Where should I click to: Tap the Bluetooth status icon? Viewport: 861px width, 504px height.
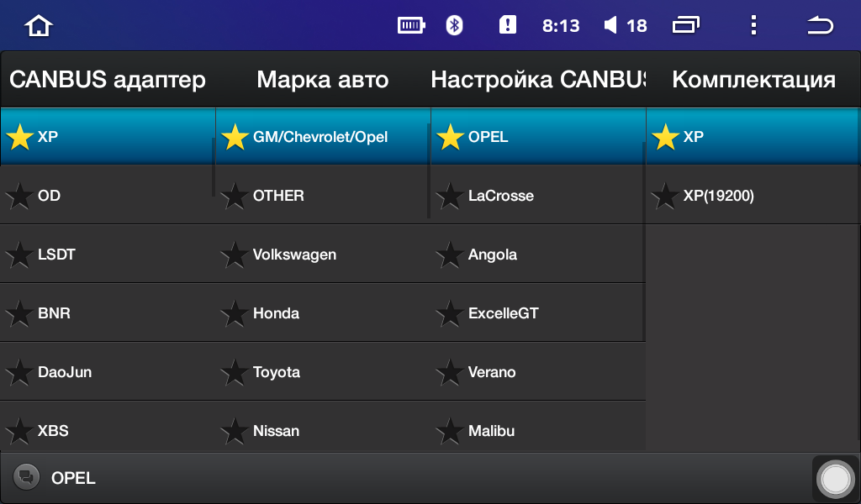tap(454, 25)
